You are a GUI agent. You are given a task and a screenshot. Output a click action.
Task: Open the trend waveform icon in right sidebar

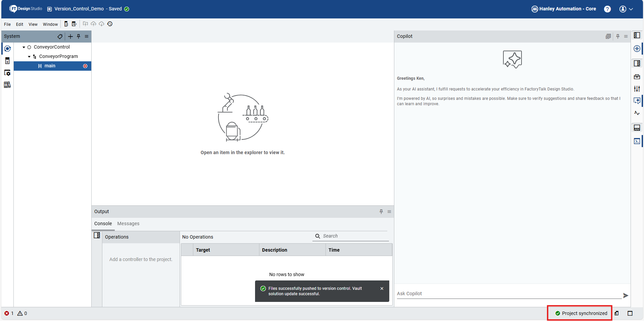pos(637,113)
